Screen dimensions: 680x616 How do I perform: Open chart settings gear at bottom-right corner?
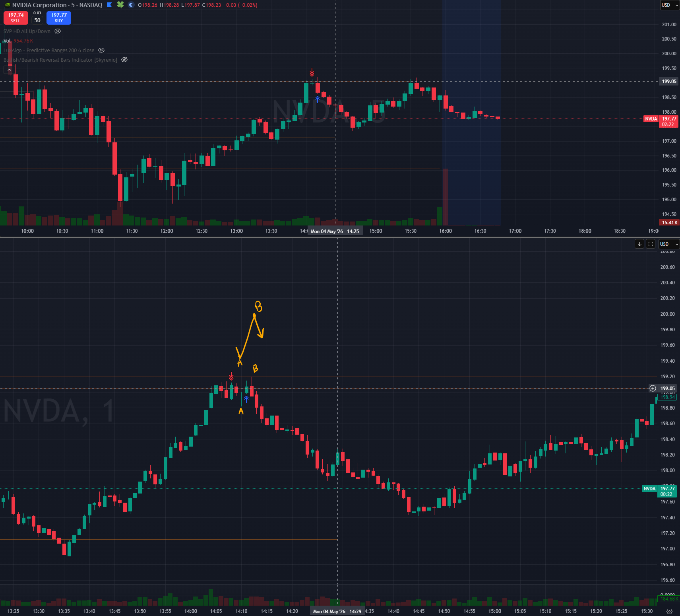tap(669, 611)
